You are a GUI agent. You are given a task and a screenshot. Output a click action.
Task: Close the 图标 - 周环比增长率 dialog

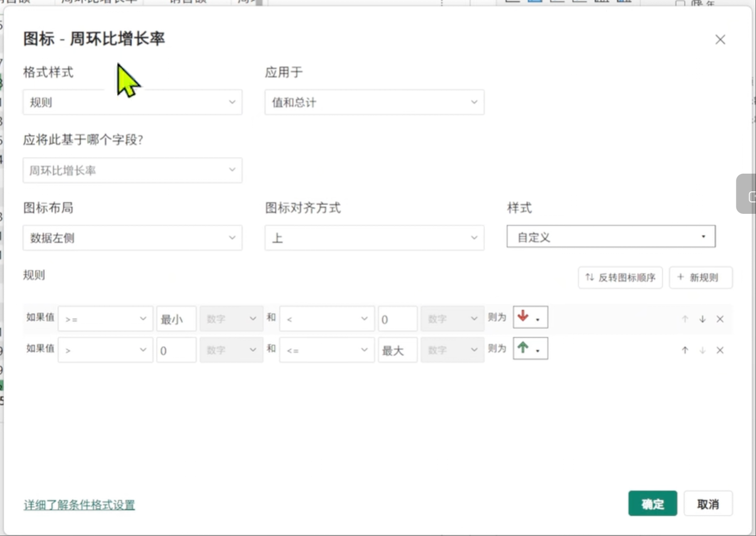click(x=720, y=39)
